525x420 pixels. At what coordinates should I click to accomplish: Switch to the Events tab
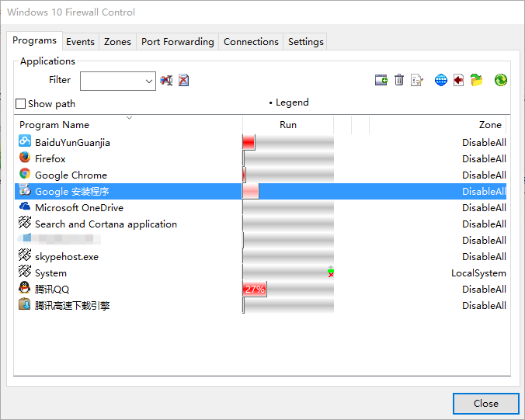point(80,42)
